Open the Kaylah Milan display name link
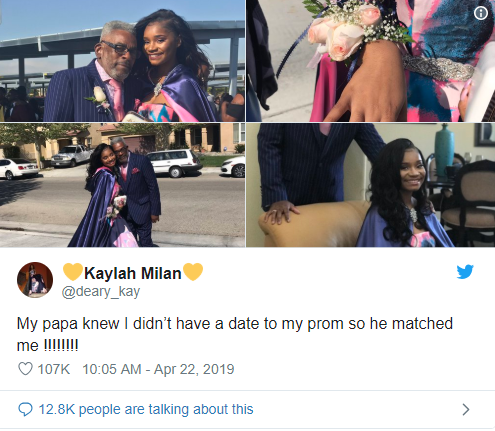The width and height of the screenshot is (495, 431). coord(133,273)
